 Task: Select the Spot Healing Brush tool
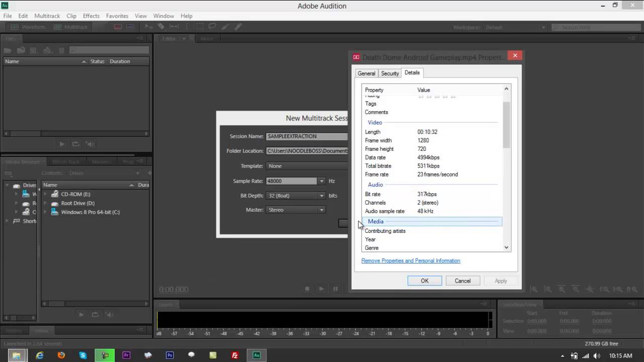[x=237, y=27]
